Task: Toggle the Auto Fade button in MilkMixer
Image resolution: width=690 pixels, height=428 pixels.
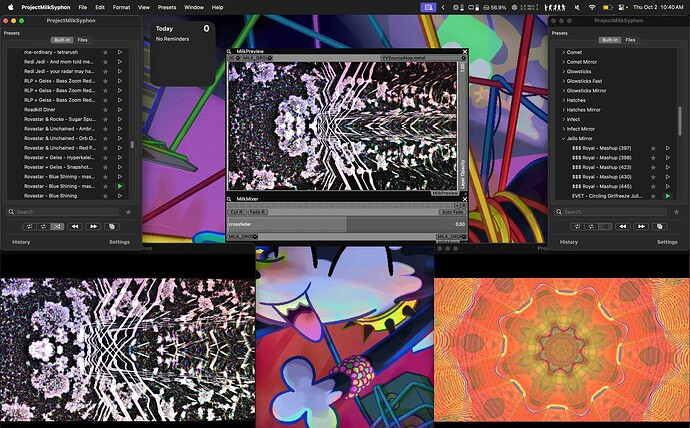Action: (x=452, y=212)
